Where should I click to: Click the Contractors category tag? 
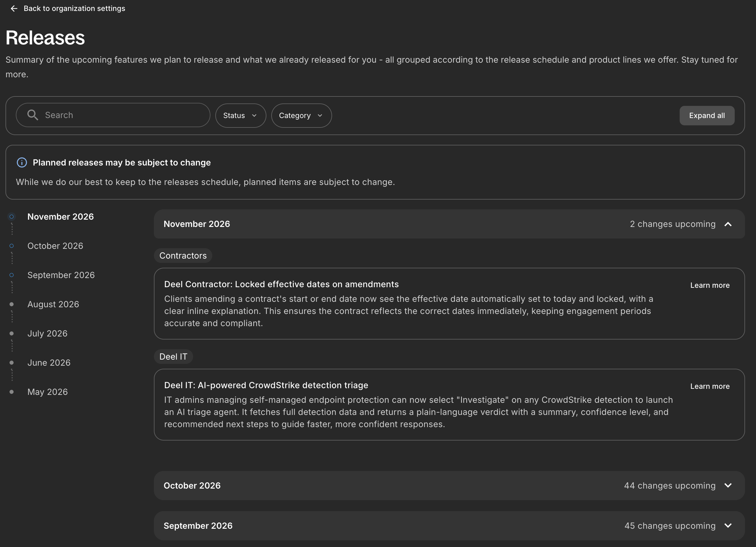tap(183, 256)
